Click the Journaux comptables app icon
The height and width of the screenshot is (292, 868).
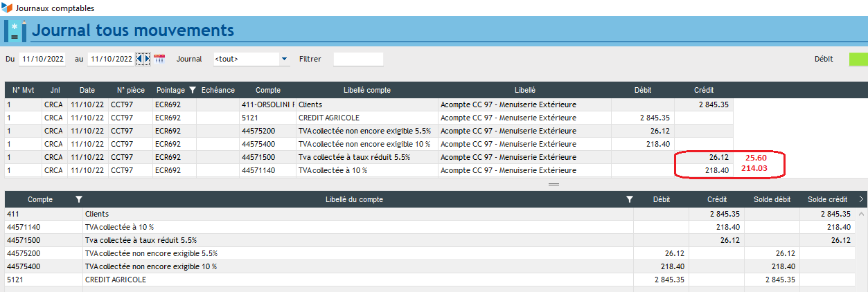pos(7,8)
